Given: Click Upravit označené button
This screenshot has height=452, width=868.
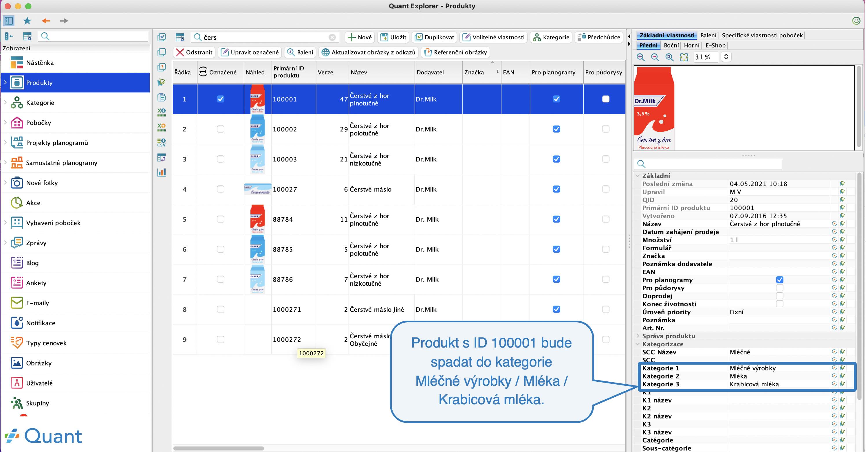Looking at the screenshot, I should coord(250,52).
